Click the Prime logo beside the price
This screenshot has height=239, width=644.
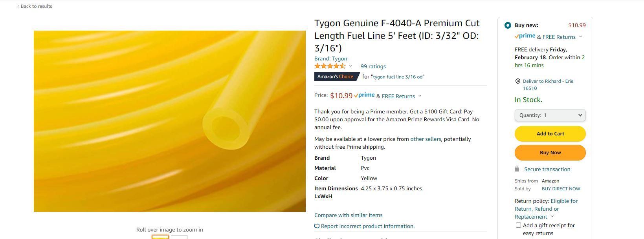[364, 95]
